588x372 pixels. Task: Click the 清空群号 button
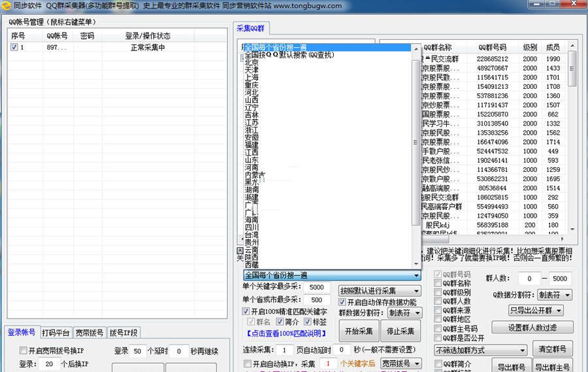[x=552, y=349]
